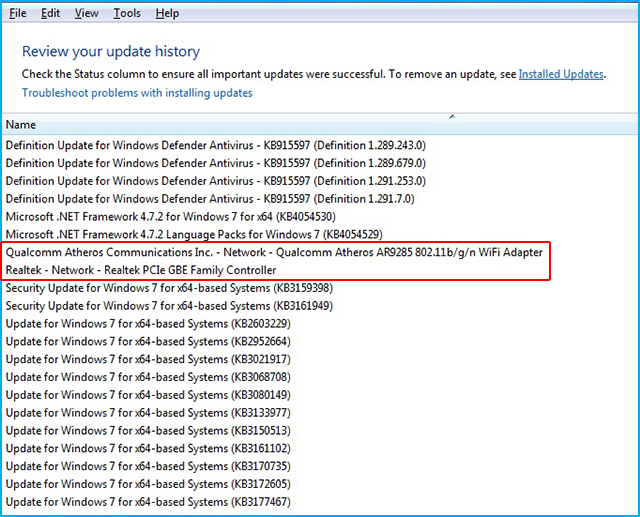Open the Edit menu
This screenshot has width=640, height=517.
point(51,13)
